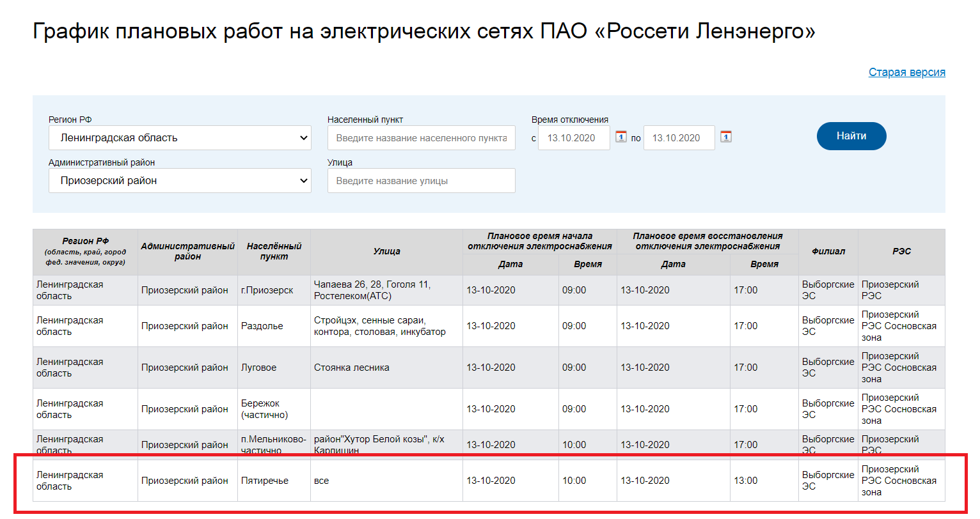Open calendar picker for end date
980x519 pixels.
[726, 137]
